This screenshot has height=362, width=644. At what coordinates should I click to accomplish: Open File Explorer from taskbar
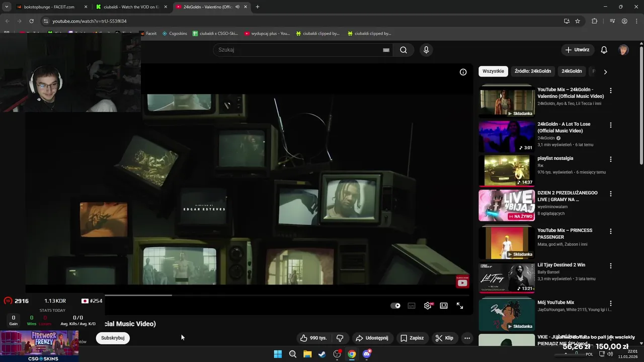(x=307, y=354)
